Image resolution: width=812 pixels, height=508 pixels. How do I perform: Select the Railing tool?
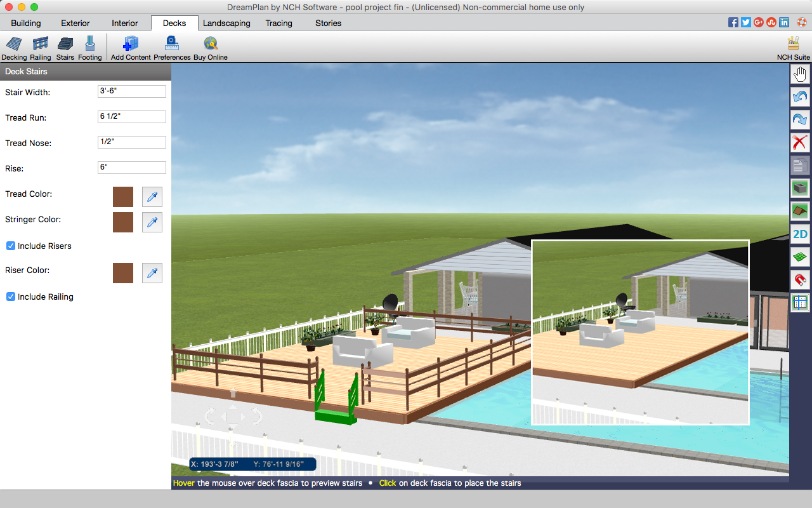click(41, 48)
